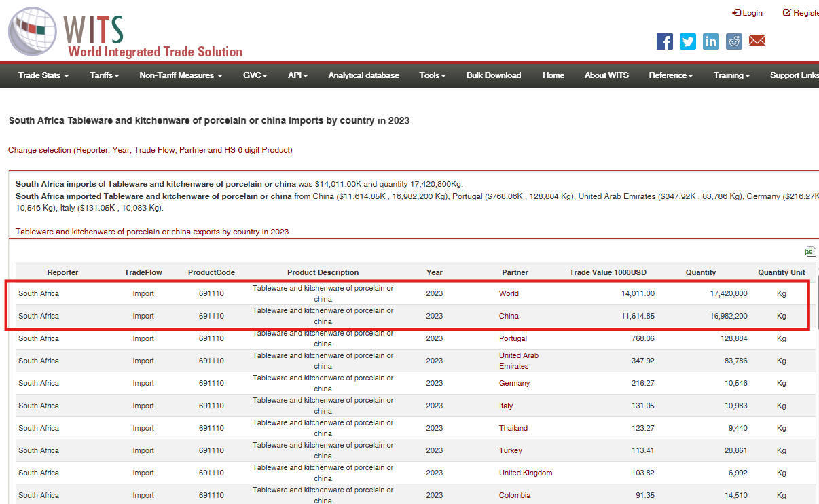
Task: Click the WITS globe logo
Action: (x=34, y=32)
